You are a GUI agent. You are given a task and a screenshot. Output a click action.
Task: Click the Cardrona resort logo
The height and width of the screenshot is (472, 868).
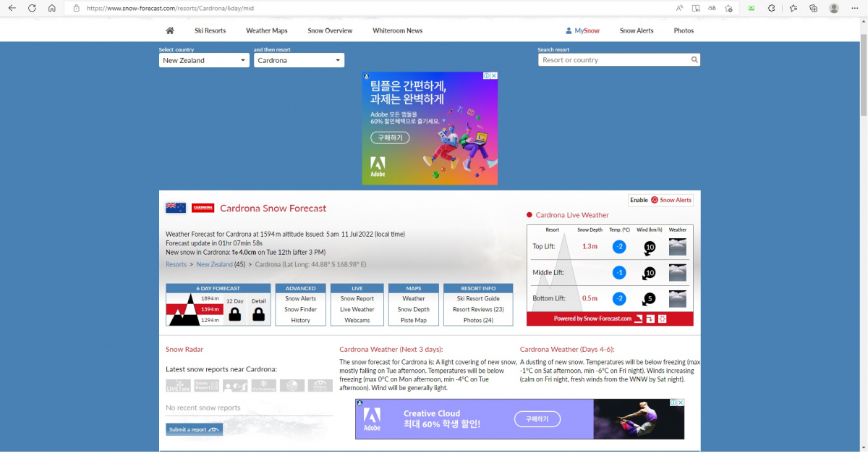tap(203, 208)
